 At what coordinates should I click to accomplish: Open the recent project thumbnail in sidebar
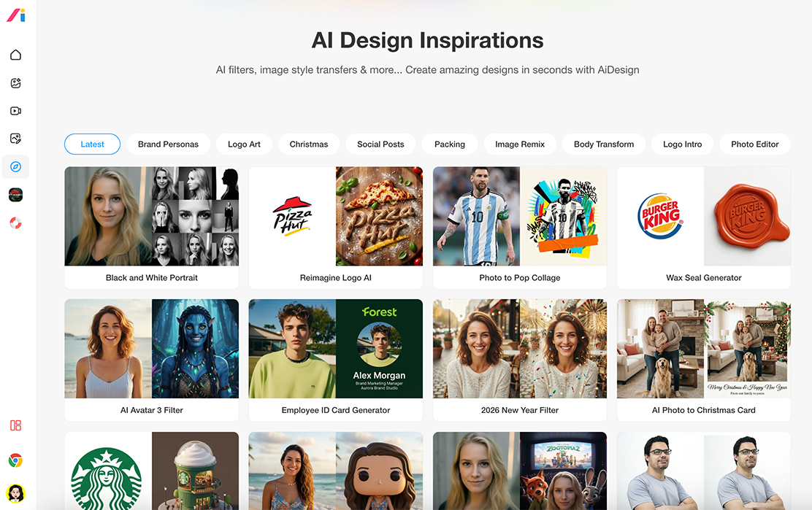point(15,195)
